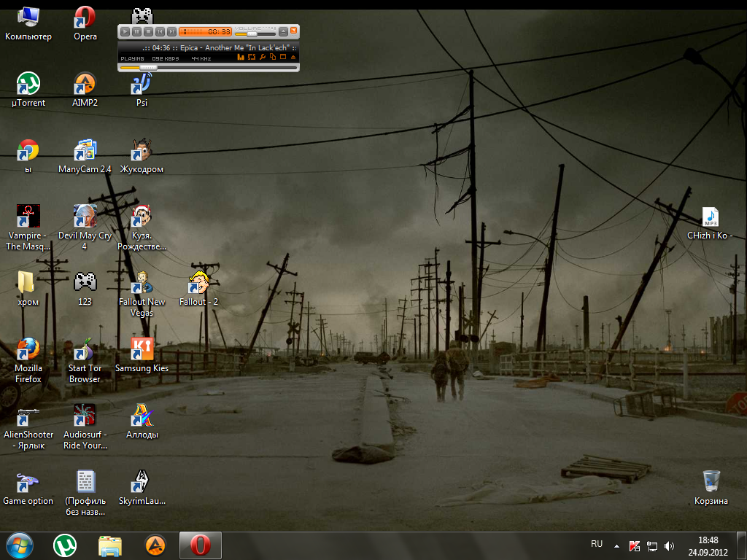Select the ManyCam 2.4 desktop shortcut

[x=85, y=156]
